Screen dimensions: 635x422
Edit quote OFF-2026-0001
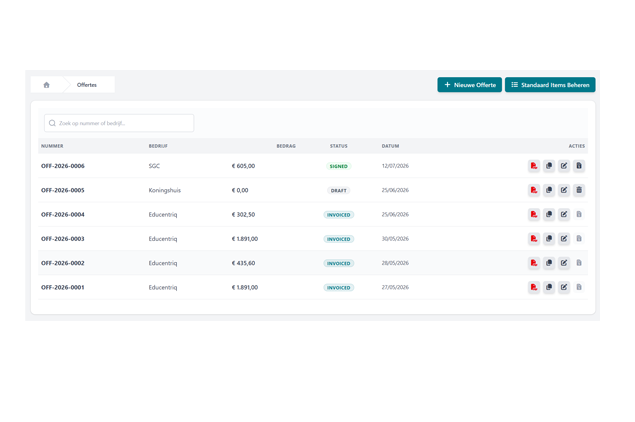(564, 287)
